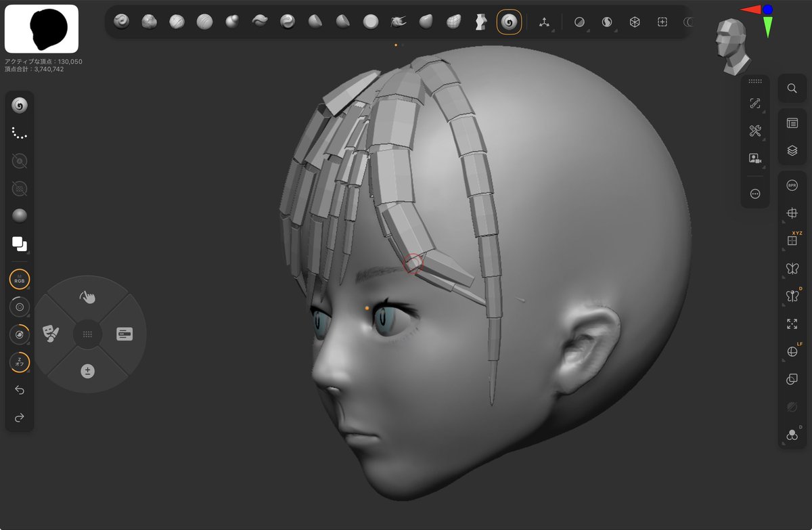Click the three-dot more options icon

pyautogui.click(x=754, y=194)
